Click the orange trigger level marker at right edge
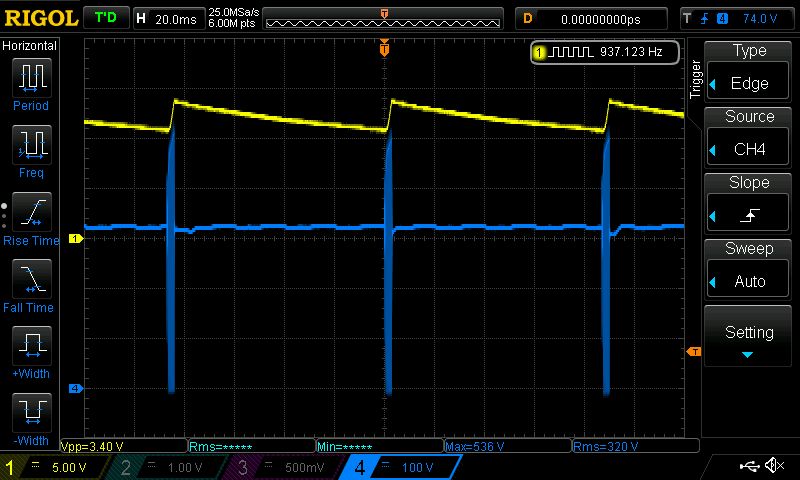 (x=694, y=351)
